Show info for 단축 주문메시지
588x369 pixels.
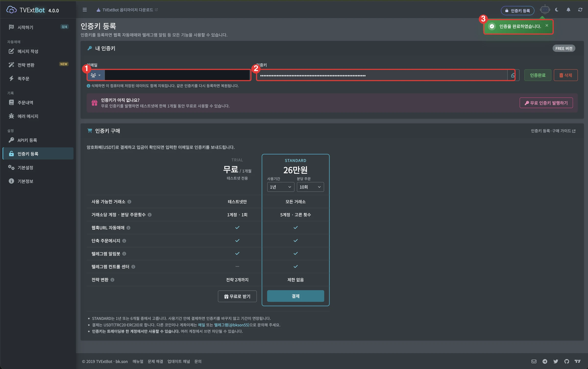[124, 241]
